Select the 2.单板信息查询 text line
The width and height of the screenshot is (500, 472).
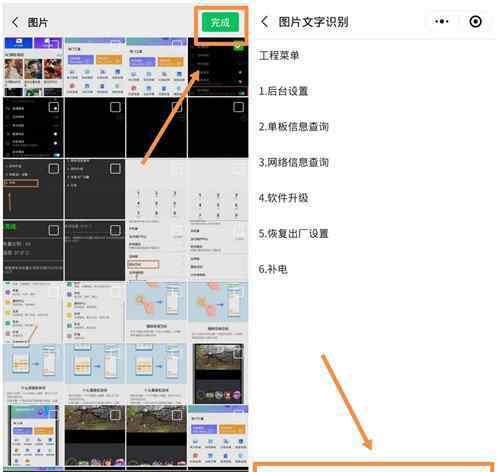[294, 127]
